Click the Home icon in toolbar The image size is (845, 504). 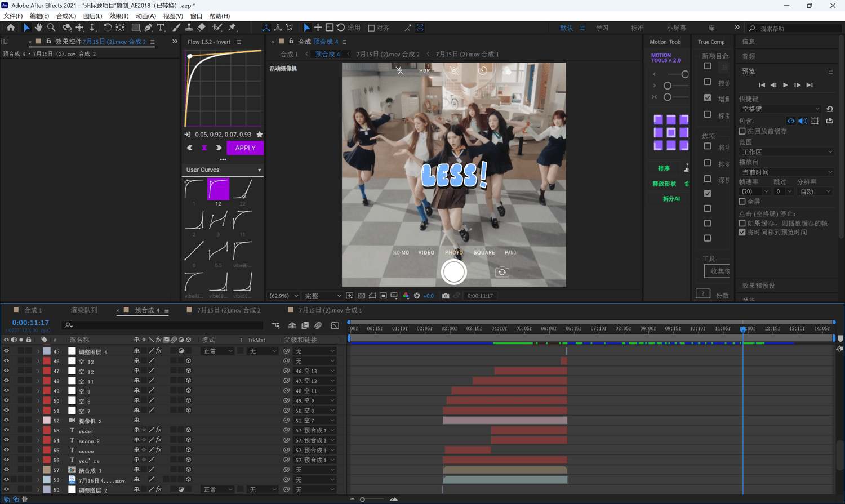(x=11, y=28)
